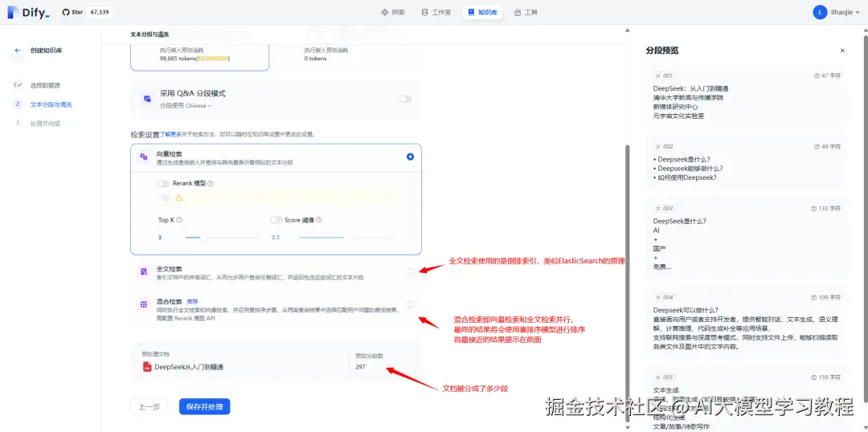
Task: Adjust the Score 阈值 slider
Action: click(348, 238)
